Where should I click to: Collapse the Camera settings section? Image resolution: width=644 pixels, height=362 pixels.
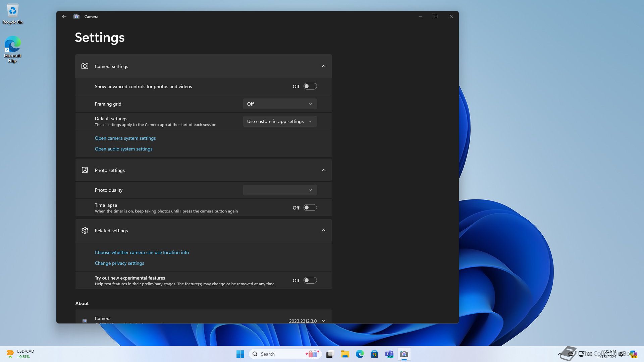(324, 66)
